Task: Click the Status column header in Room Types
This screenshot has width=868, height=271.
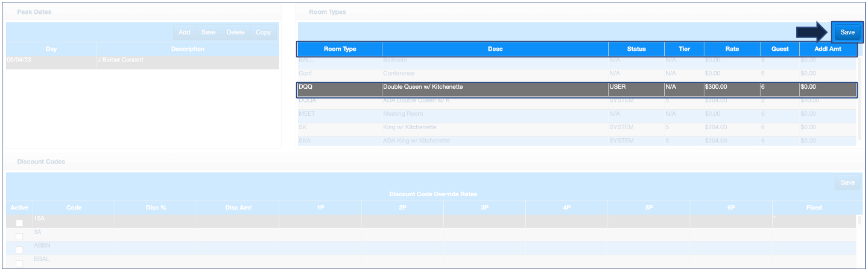Action: 636,49
